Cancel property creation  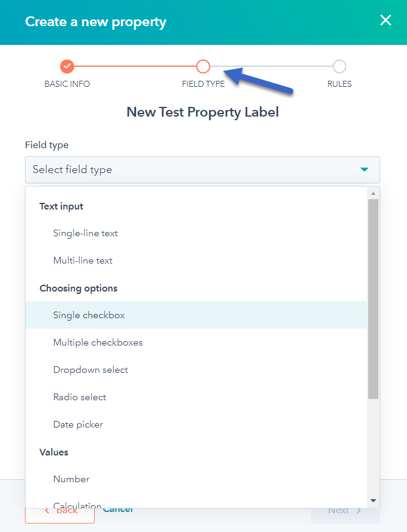point(118,508)
